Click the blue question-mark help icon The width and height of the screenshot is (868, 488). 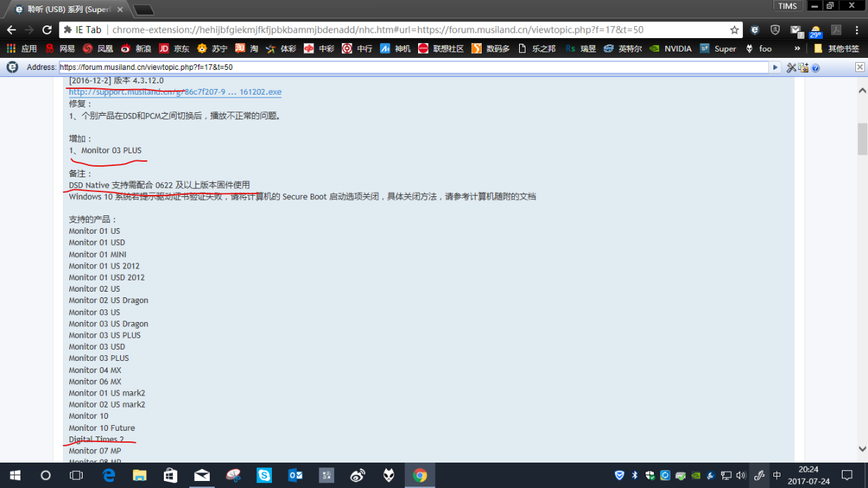[x=815, y=68]
